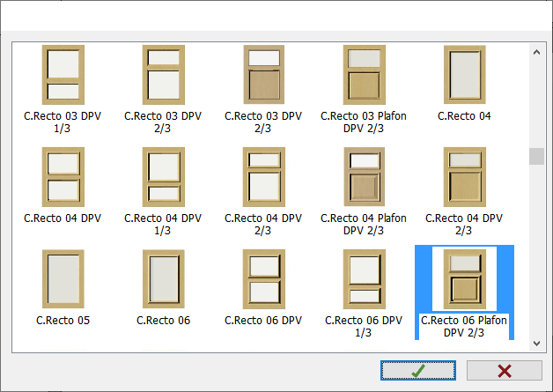Click the scrollbar up arrow

(536, 52)
